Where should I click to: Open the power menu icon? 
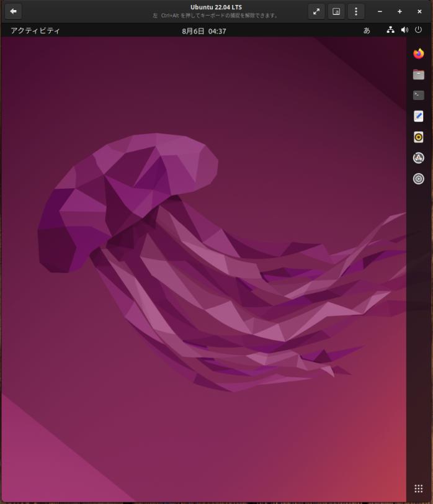coord(418,30)
